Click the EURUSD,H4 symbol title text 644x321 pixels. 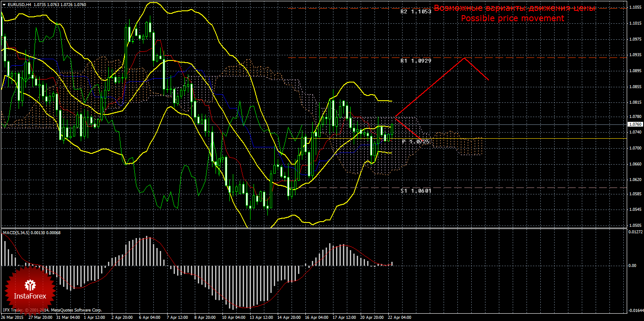click(19, 4)
